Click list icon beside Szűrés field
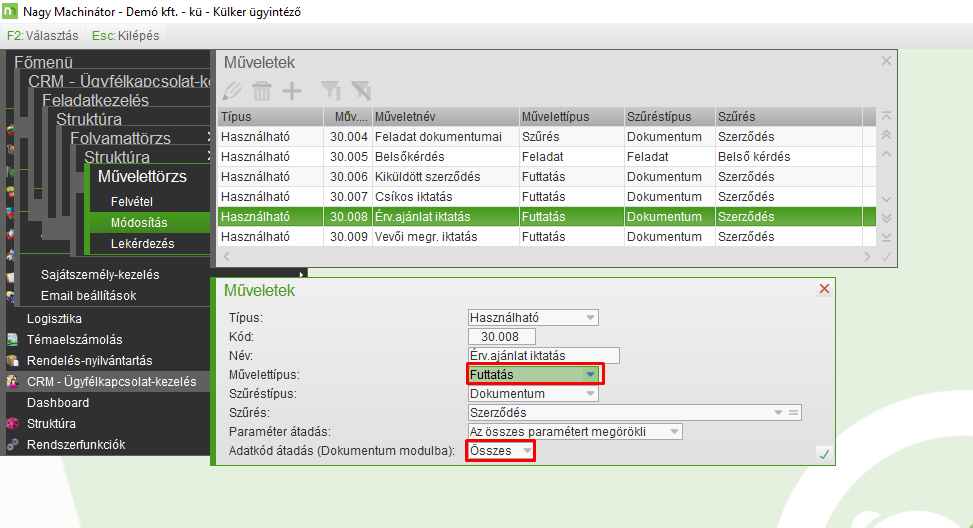973x528 pixels. [793, 413]
